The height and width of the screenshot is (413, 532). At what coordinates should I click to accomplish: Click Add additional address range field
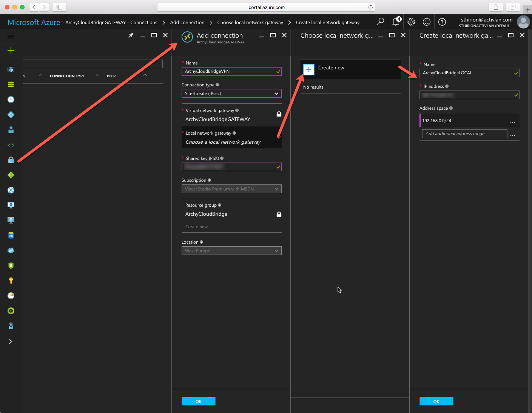click(x=464, y=134)
